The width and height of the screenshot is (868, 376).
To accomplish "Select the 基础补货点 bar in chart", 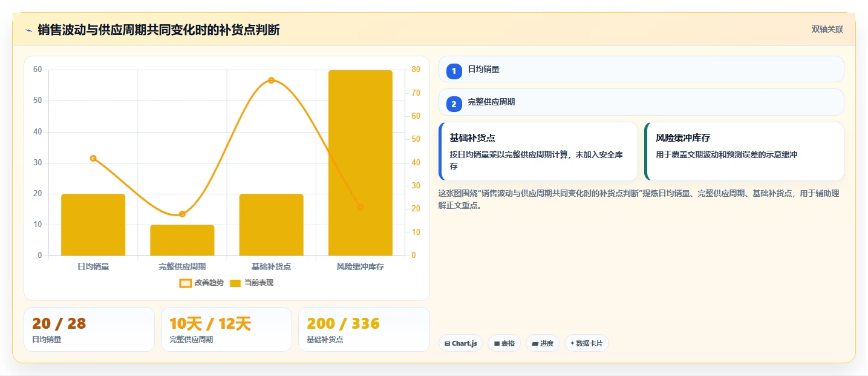I will coord(271,225).
